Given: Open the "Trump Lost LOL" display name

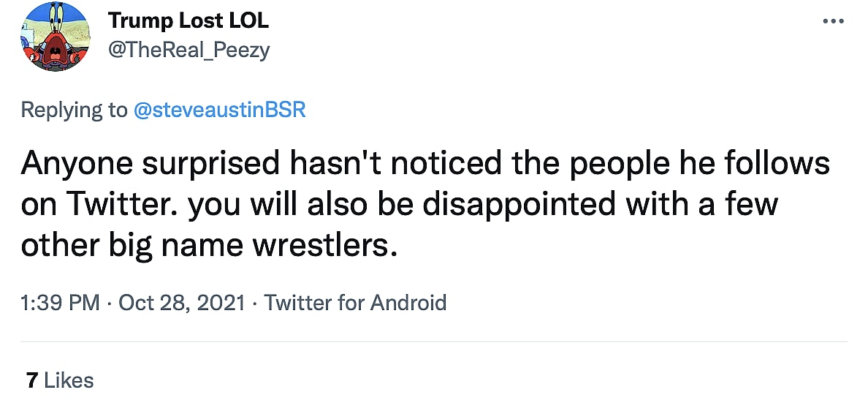Looking at the screenshot, I should [x=189, y=21].
